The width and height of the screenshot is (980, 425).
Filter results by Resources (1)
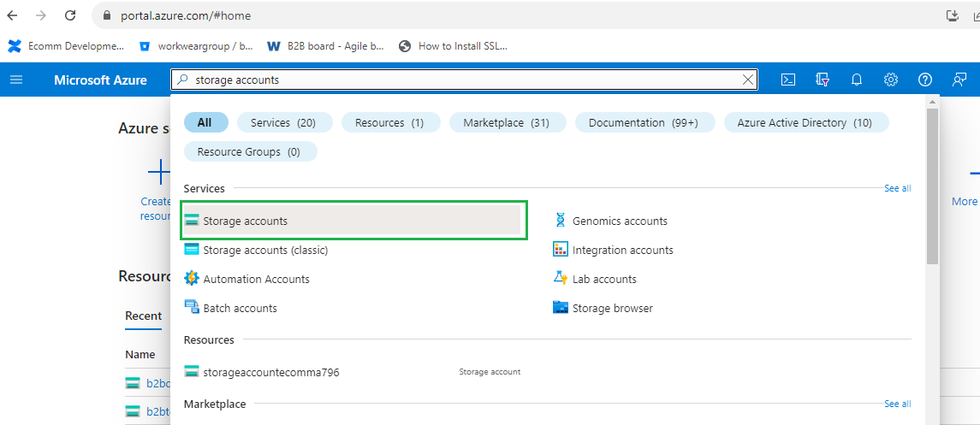pyautogui.click(x=389, y=123)
